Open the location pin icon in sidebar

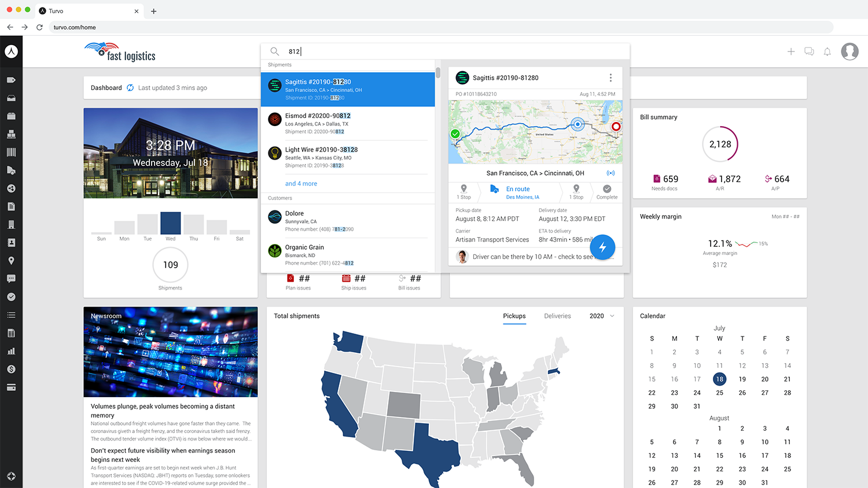point(11,261)
